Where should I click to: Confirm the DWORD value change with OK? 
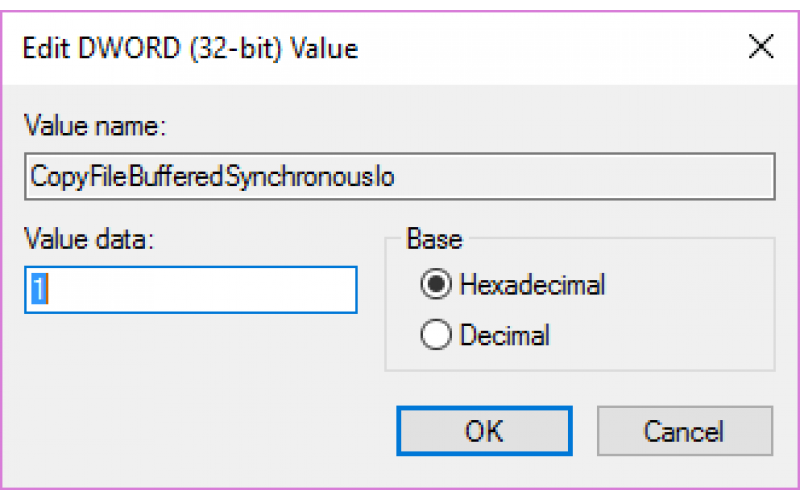tap(484, 431)
